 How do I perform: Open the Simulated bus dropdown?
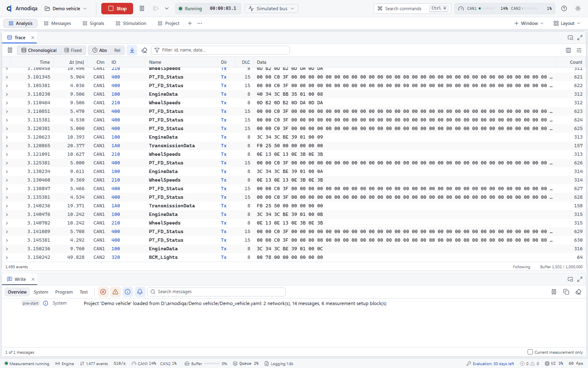pos(272,9)
